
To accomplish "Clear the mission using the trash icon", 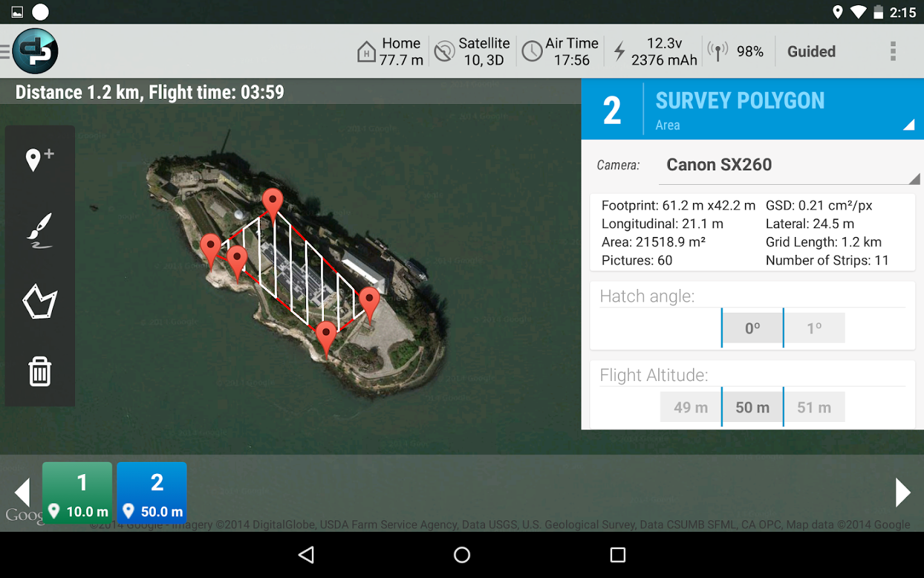I will tap(39, 371).
